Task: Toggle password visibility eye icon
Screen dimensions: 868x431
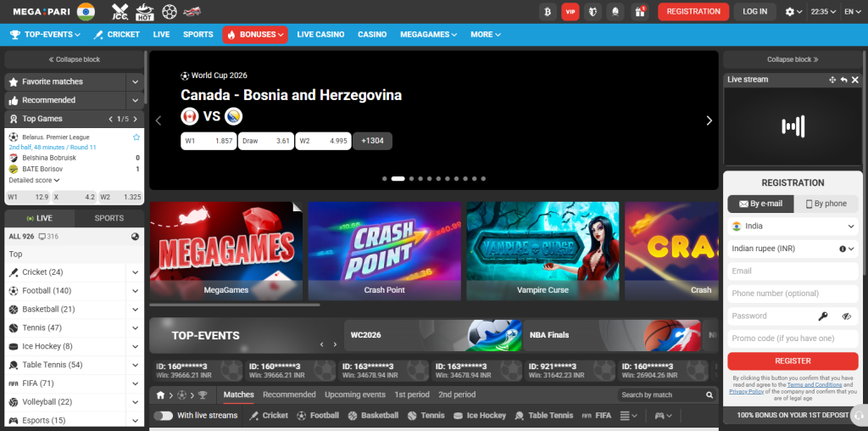Action: click(x=847, y=316)
